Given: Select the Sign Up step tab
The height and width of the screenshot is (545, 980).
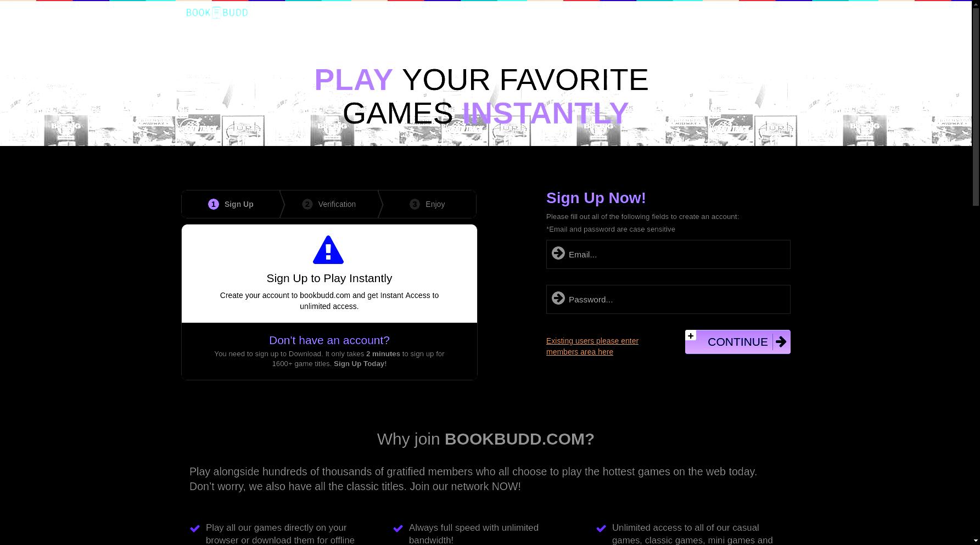Looking at the screenshot, I should click(x=231, y=204).
